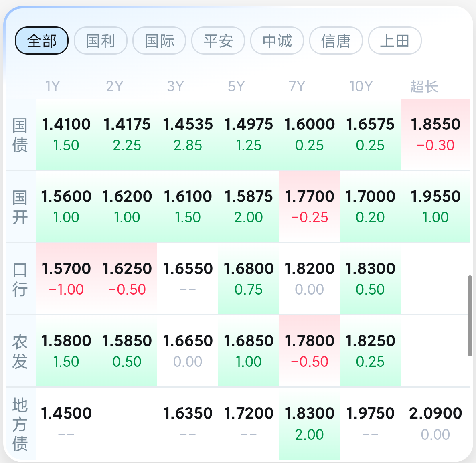Choose the 平安 filter
This screenshot has height=463, width=476.
(x=218, y=40)
